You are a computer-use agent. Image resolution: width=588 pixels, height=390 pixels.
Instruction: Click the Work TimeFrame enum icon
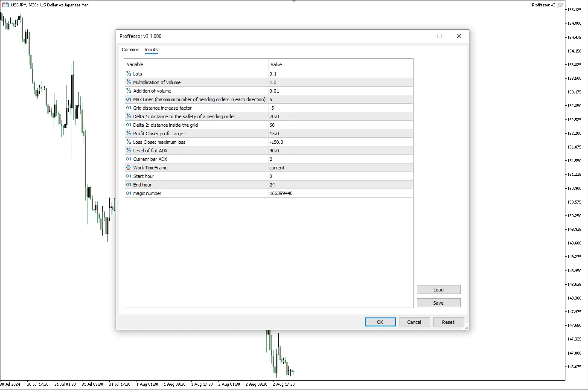click(x=128, y=168)
